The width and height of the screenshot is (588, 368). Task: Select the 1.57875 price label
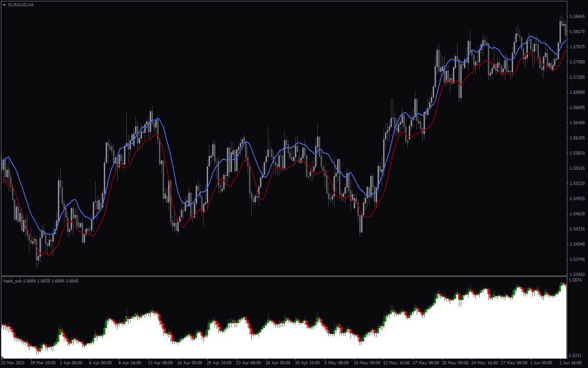click(577, 47)
